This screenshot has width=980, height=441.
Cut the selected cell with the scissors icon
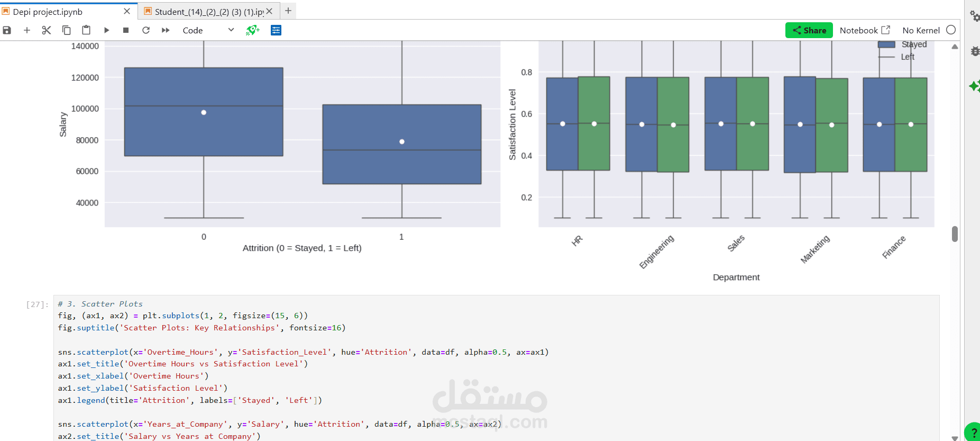click(47, 30)
